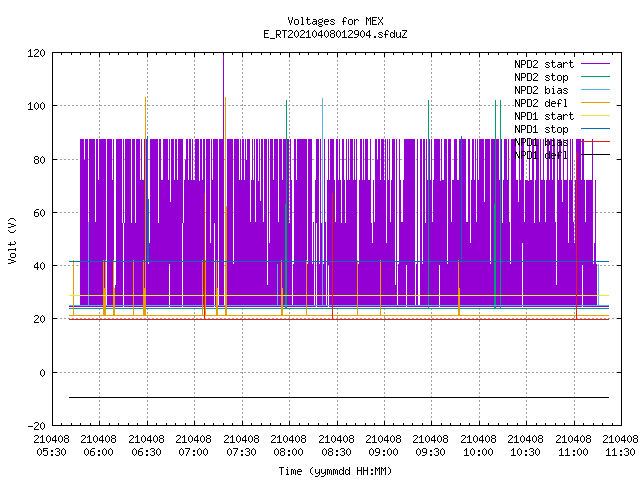Viewport: 640px width, 480px height.
Task: Click the 'NPD2 stop' legend label
Action: coord(541,77)
